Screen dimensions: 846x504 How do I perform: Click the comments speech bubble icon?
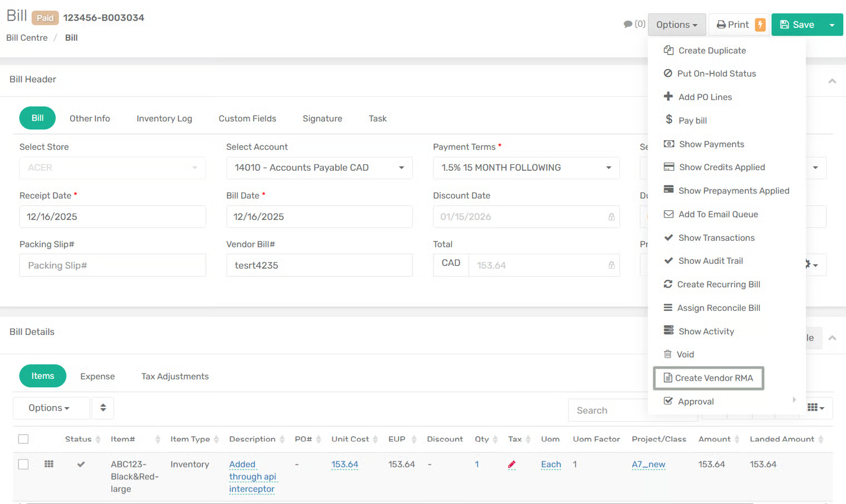click(x=628, y=24)
